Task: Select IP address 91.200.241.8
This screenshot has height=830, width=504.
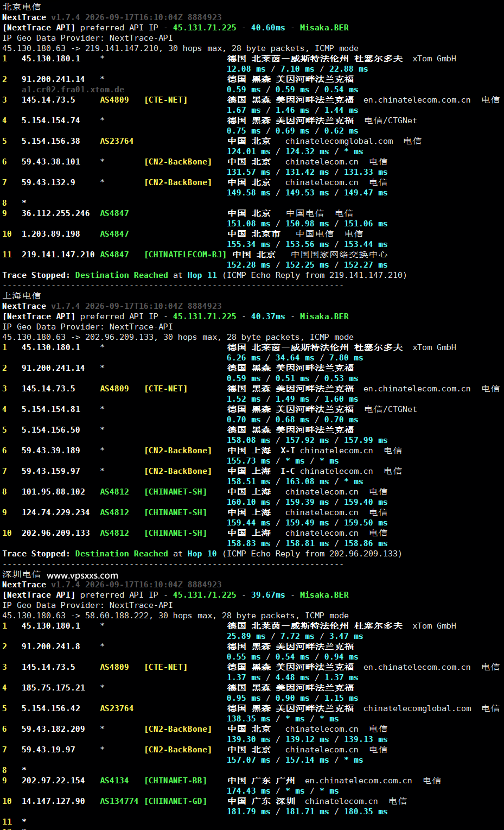Action: pos(51,647)
